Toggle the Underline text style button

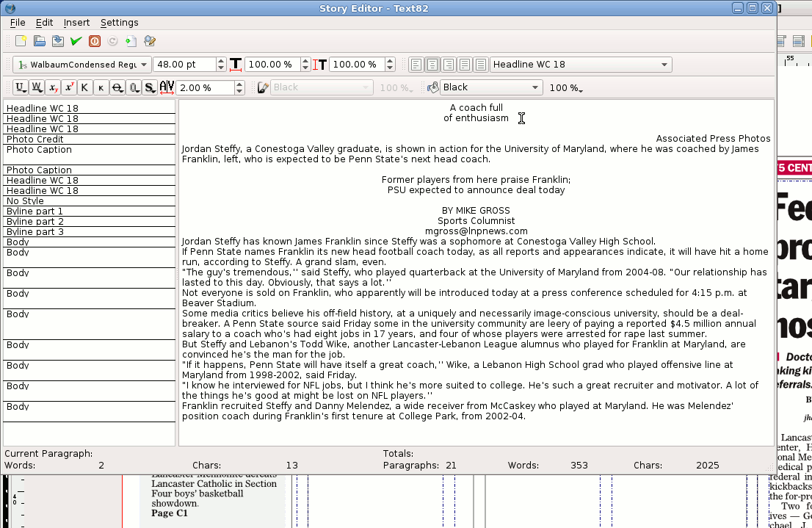20,87
